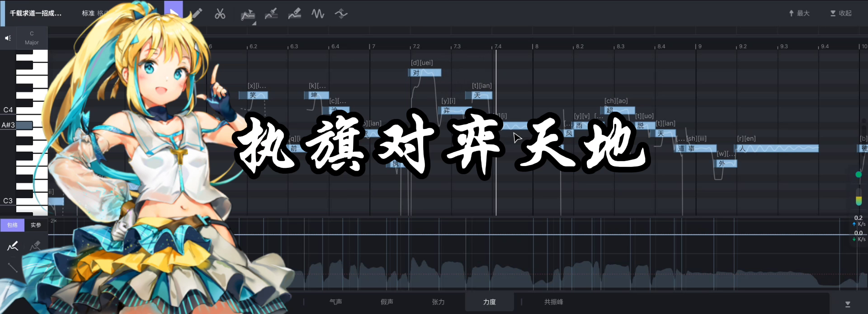Viewport: 868px width, 314px height.
Task: Open the 标准 mode selector
Action: pos(88,13)
